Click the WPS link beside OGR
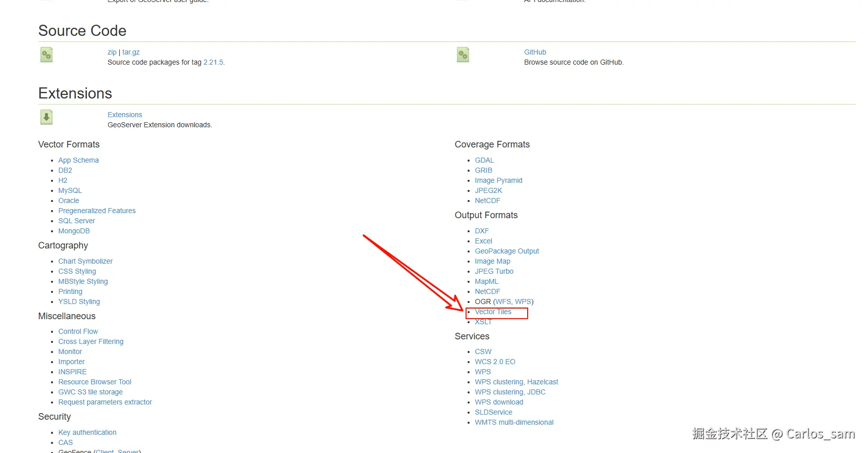This screenshot has height=453, width=868. (x=523, y=301)
